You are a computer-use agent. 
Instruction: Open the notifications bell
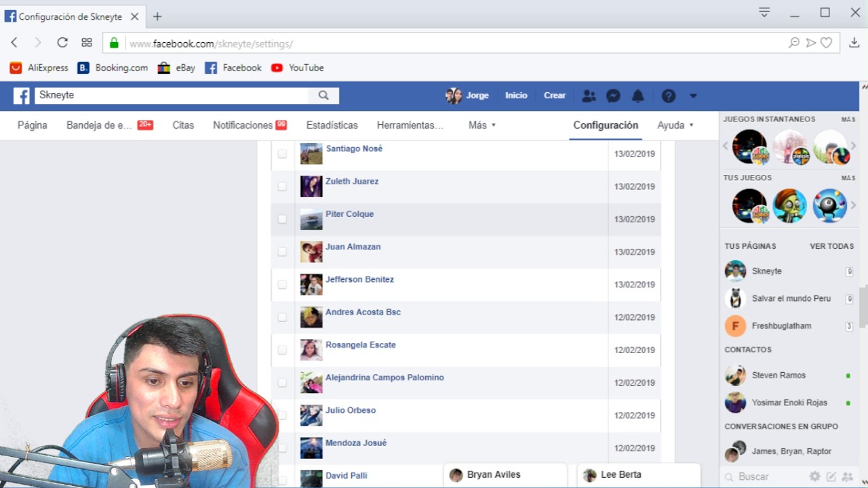[x=638, y=96]
